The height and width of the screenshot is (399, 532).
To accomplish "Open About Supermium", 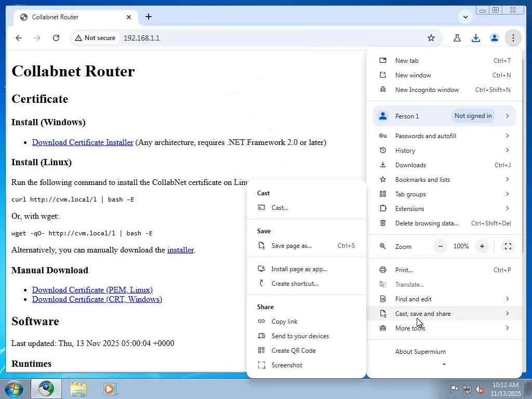I will click(x=445, y=352).
